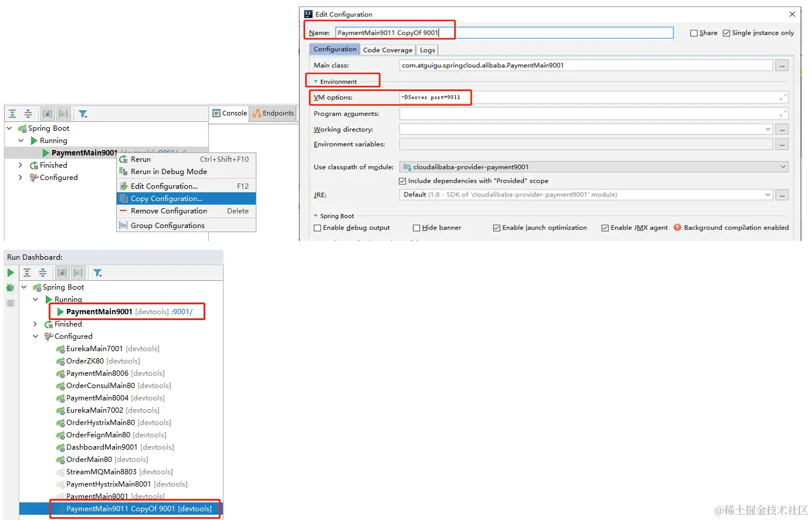The height and width of the screenshot is (520, 812).
Task: Choose Copy Configuration... menu item
Action: coord(186,199)
